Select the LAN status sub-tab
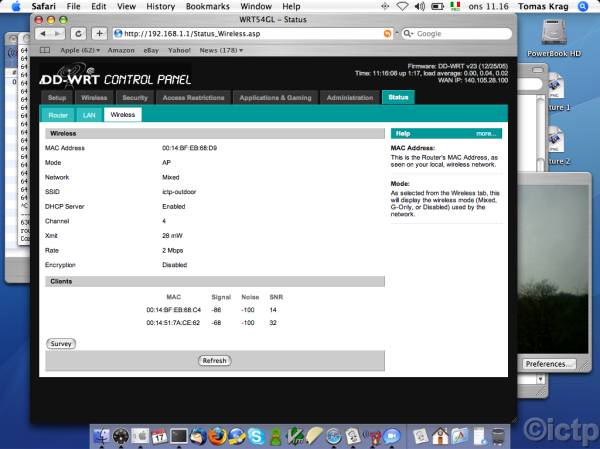The width and height of the screenshot is (600, 449). (x=89, y=115)
